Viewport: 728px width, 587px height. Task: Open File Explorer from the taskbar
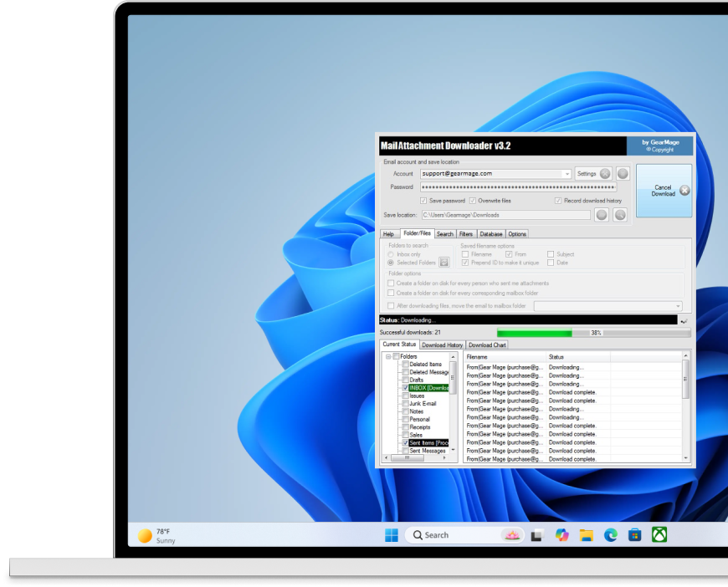(587, 535)
